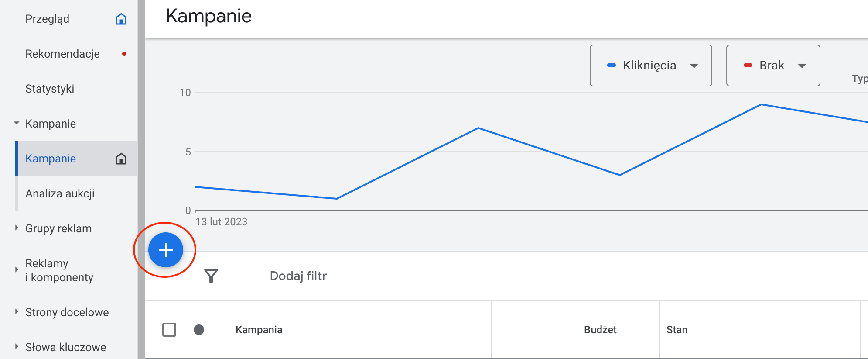Sort by the Budżet column header
This screenshot has height=359, width=868.
click(x=600, y=330)
